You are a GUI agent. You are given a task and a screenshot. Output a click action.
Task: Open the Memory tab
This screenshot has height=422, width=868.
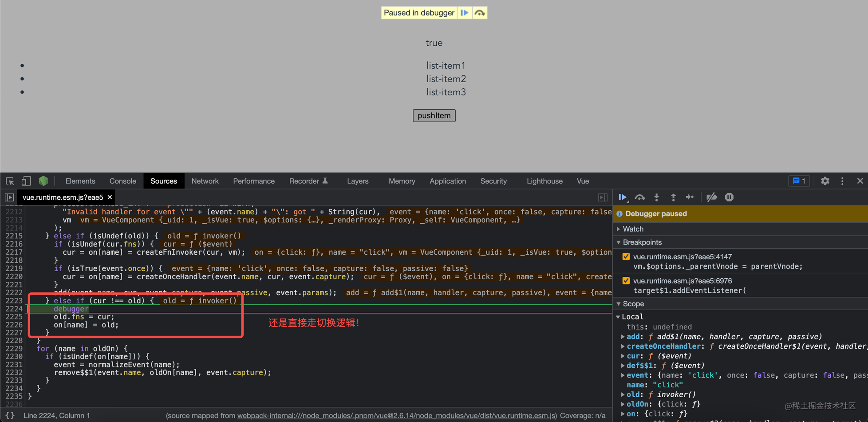402,181
